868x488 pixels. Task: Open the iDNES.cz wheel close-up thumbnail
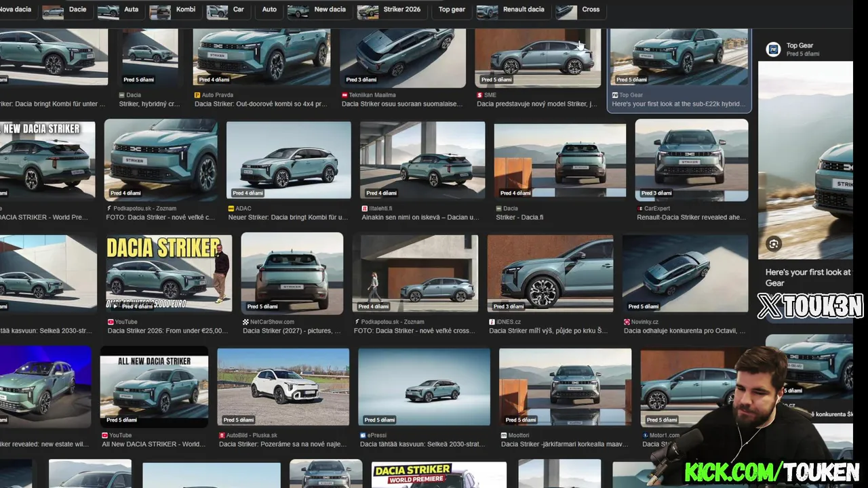(550, 274)
